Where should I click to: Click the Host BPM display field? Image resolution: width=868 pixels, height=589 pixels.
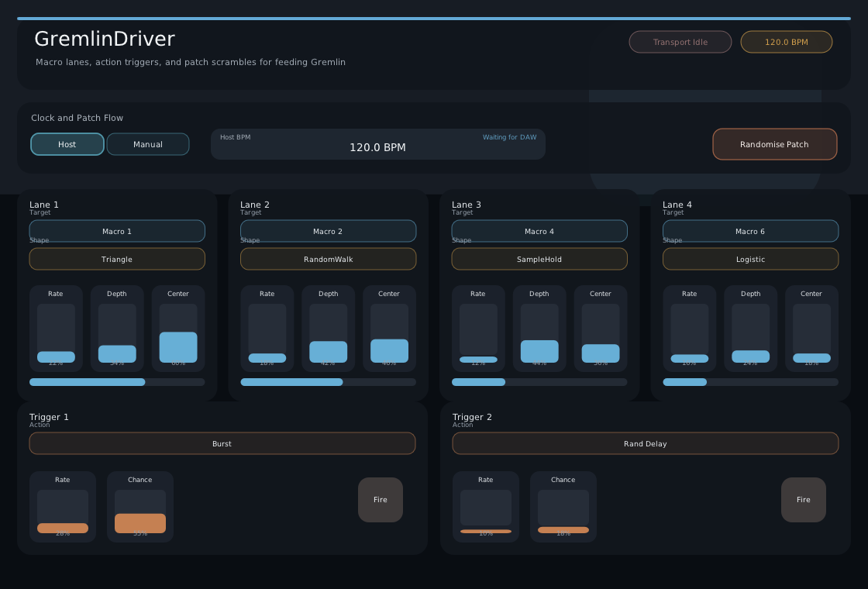pyautogui.click(x=377, y=144)
